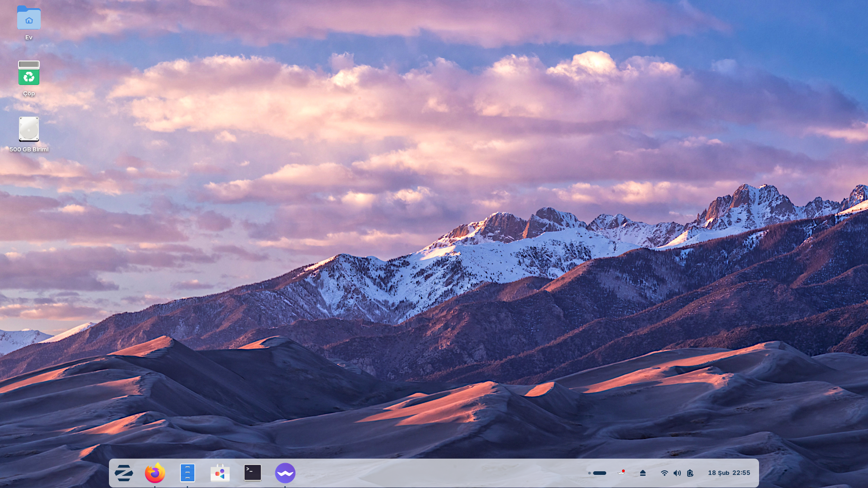Switch to the inactive workspace dot
This screenshot has height=488, width=868.
[x=590, y=473]
